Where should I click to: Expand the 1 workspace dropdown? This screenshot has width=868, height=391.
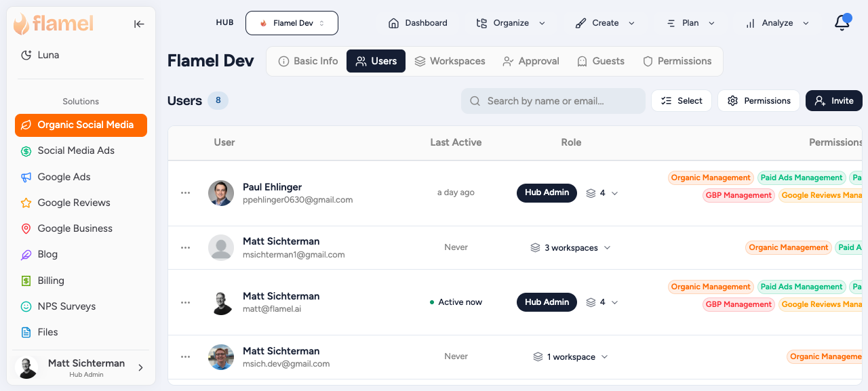tap(571, 357)
